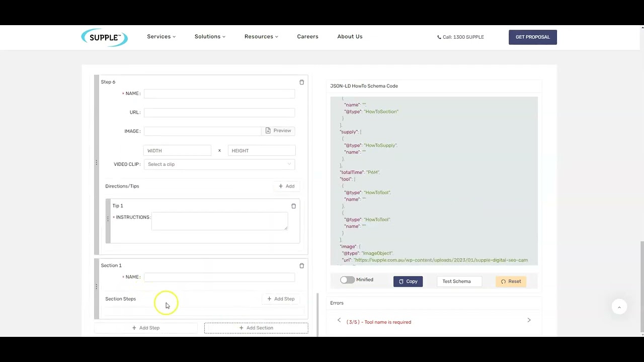This screenshot has width=644, height=362.
Task: Add Step under Section Steps
Action: pyautogui.click(x=281, y=299)
